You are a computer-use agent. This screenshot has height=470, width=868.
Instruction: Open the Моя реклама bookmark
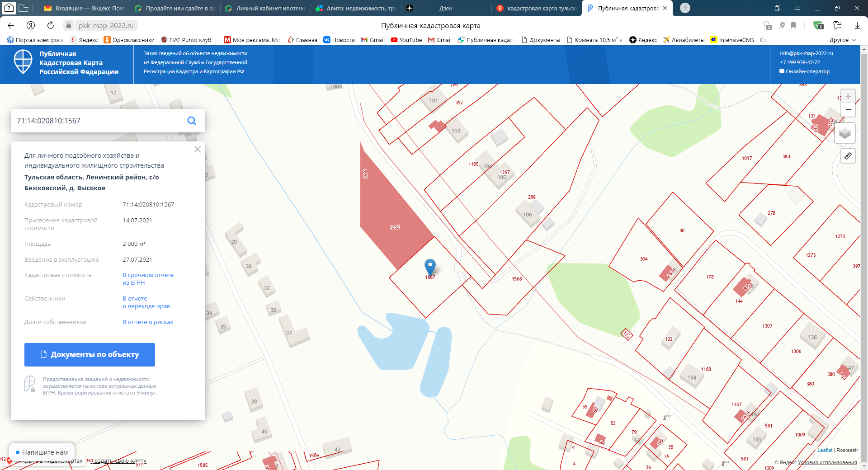(252, 40)
